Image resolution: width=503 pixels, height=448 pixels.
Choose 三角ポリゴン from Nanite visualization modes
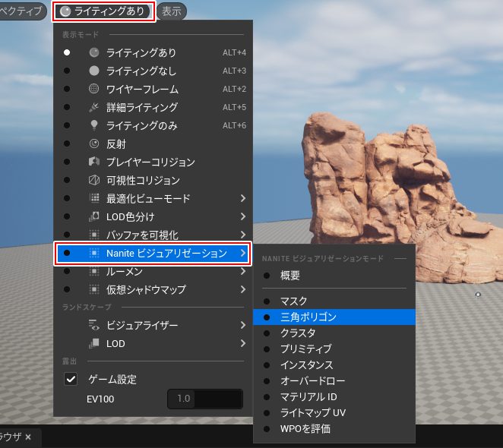click(308, 317)
